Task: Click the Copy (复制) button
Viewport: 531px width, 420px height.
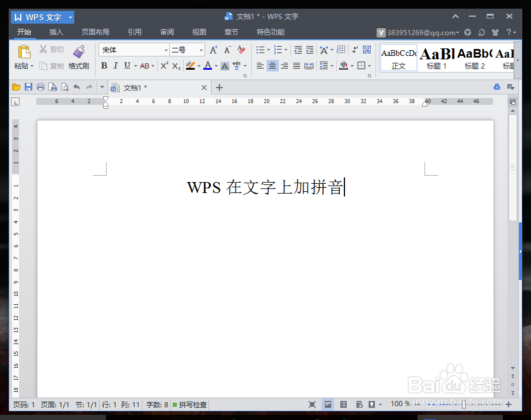Action: 51,66
